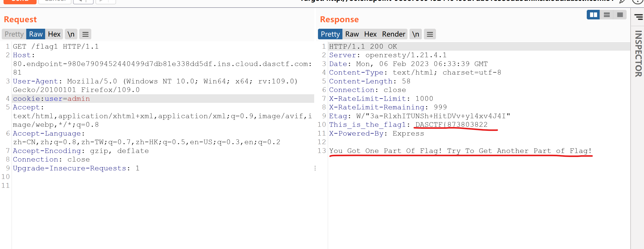The height and width of the screenshot is (249, 644).
Task: Open Response panel hamburger options menu
Action: pyautogui.click(x=430, y=34)
